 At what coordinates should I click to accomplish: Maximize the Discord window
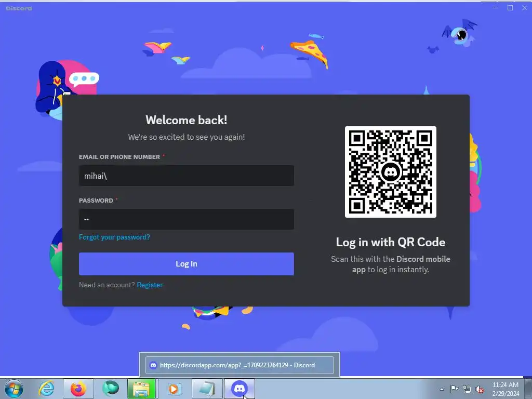[510, 8]
